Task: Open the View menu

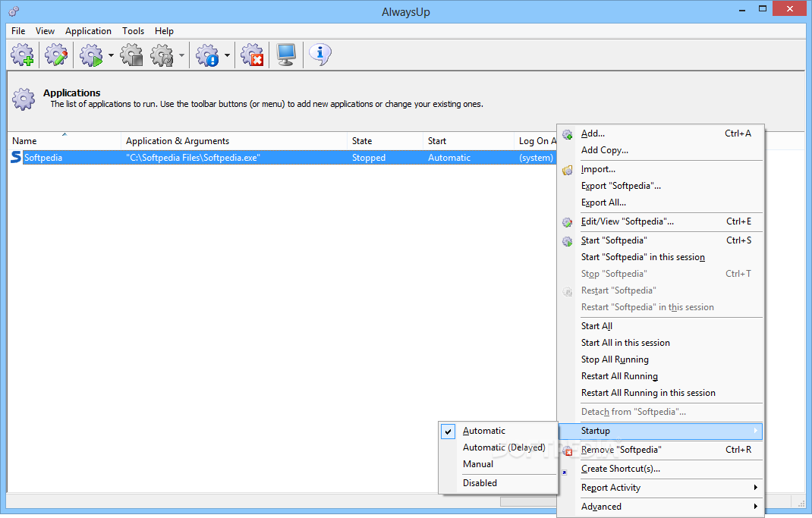Action: (45, 31)
